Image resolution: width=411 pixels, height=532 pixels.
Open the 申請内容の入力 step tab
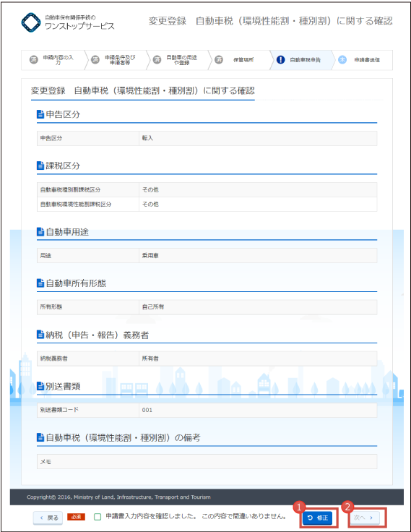[53, 60]
